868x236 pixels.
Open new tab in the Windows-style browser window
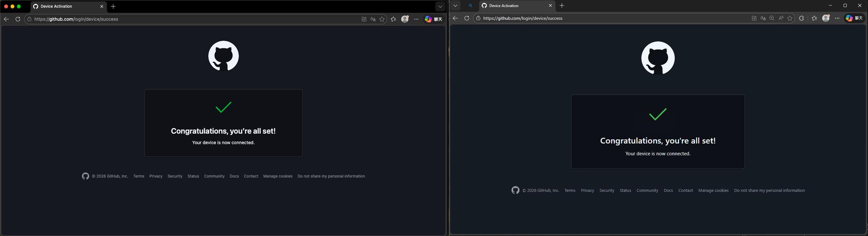click(562, 6)
